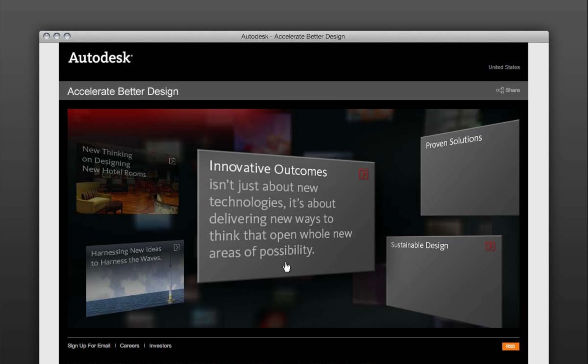588x364 pixels.
Task: Open the Careers link
Action: (x=129, y=346)
